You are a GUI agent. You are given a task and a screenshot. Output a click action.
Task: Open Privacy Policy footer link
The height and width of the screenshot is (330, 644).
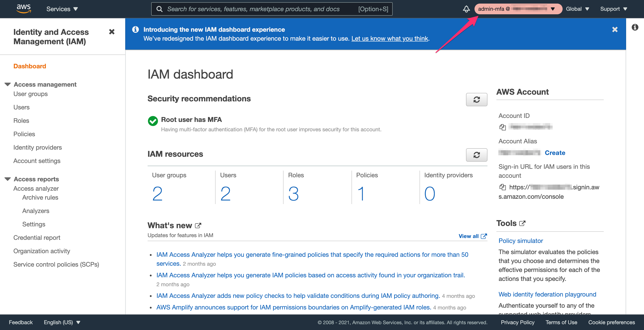pos(517,322)
